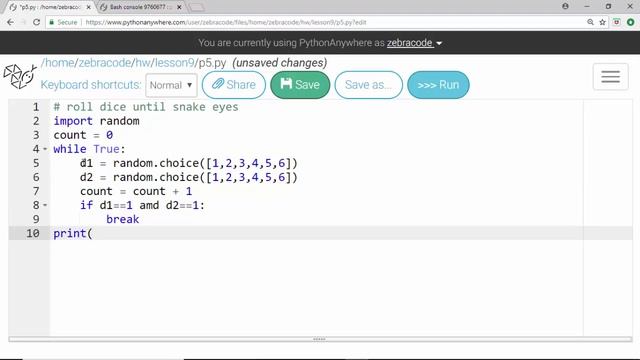
Task: Open the zebracode folder link
Action: click(x=104, y=63)
